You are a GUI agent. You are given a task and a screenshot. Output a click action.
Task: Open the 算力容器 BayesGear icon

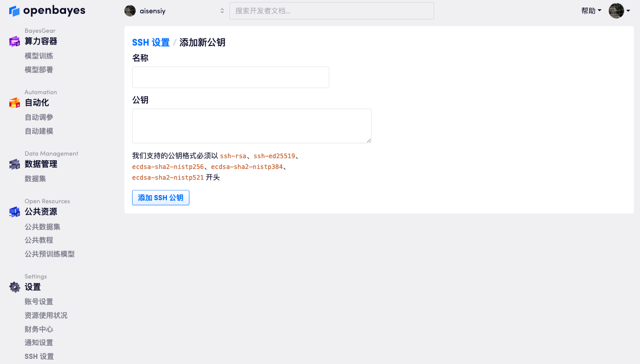pyautogui.click(x=14, y=41)
